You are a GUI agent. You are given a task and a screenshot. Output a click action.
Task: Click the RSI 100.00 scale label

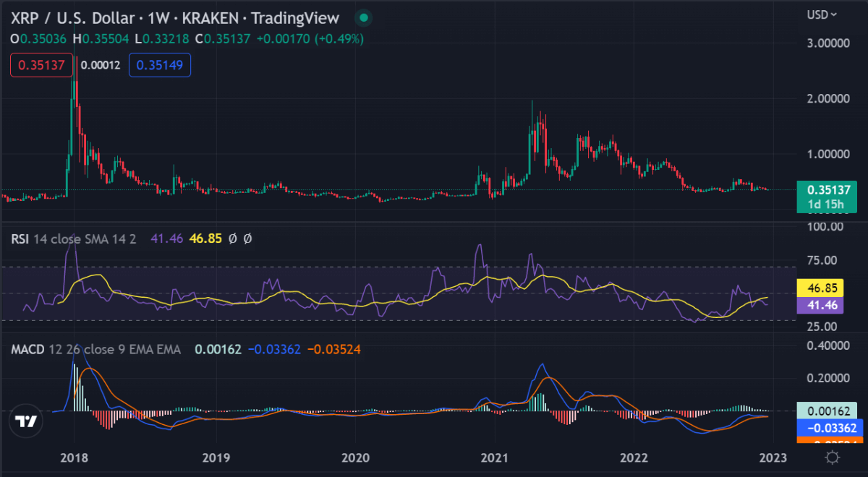pyautogui.click(x=827, y=228)
